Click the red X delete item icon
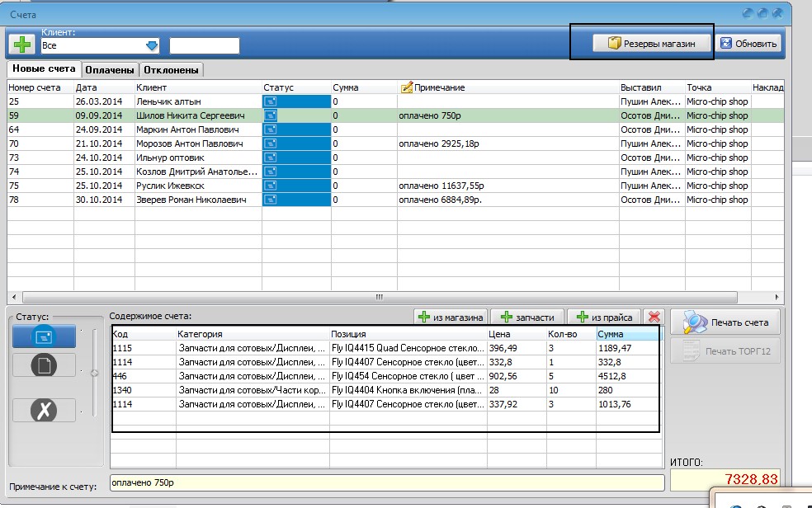The image size is (812, 508). coord(654,317)
